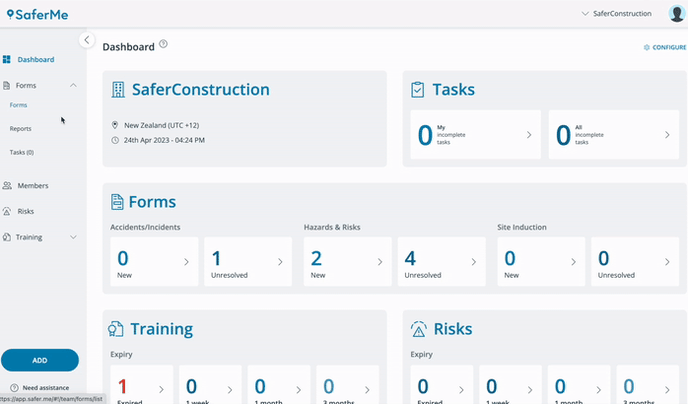This screenshot has width=688, height=404.
Task: Click the Forms section document icon
Action: tap(117, 202)
